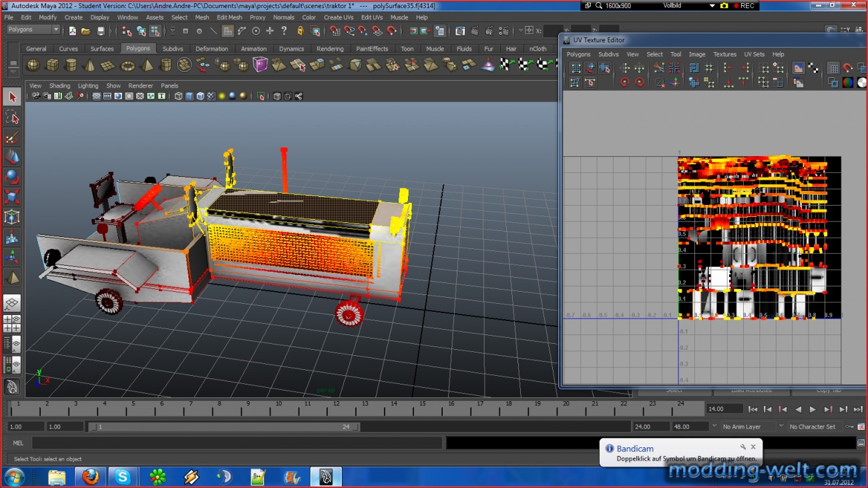The image size is (868, 488).
Task: Open the 1600x900 resolution dropdown
Action: pyautogui.click(x=618, y=5)
